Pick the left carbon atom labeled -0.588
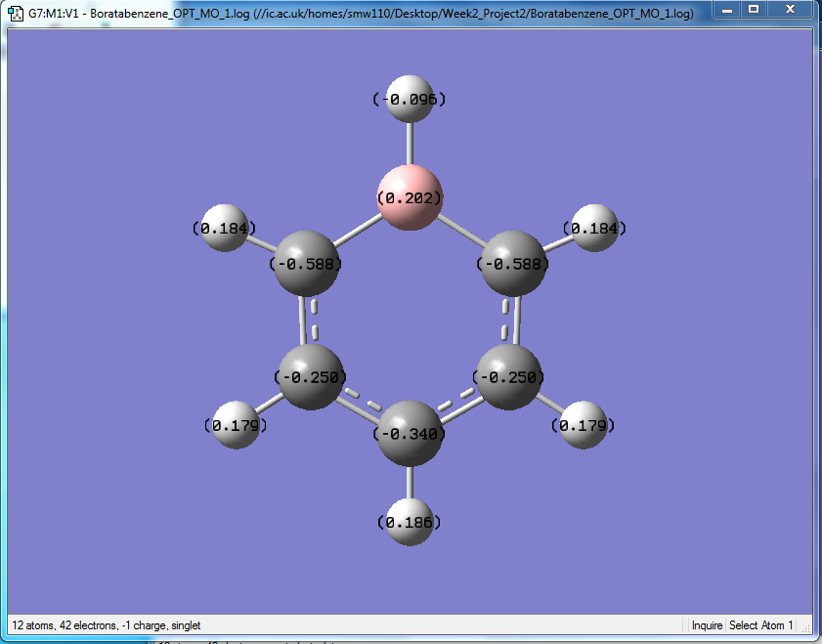Image resolution: width=822 pixels, height=644 pixels. tap(307, 264)
